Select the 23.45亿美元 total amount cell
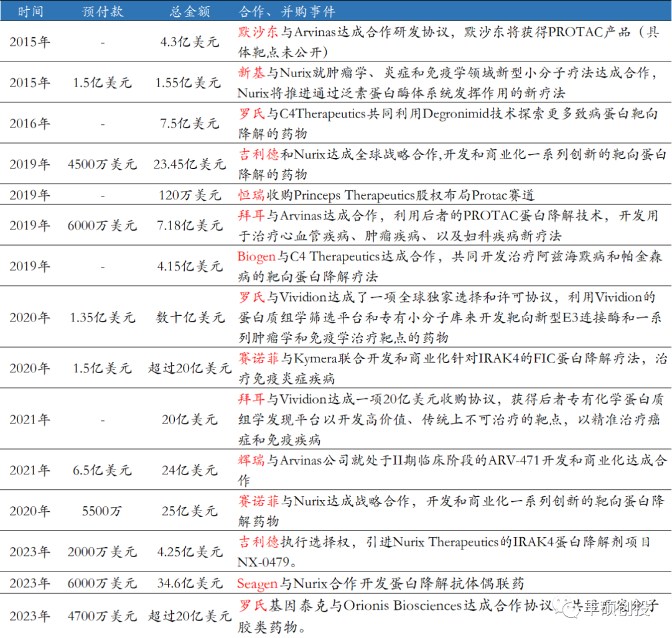Screen dimensions: 672x638 pyautogui.click(x=189, y=164)
